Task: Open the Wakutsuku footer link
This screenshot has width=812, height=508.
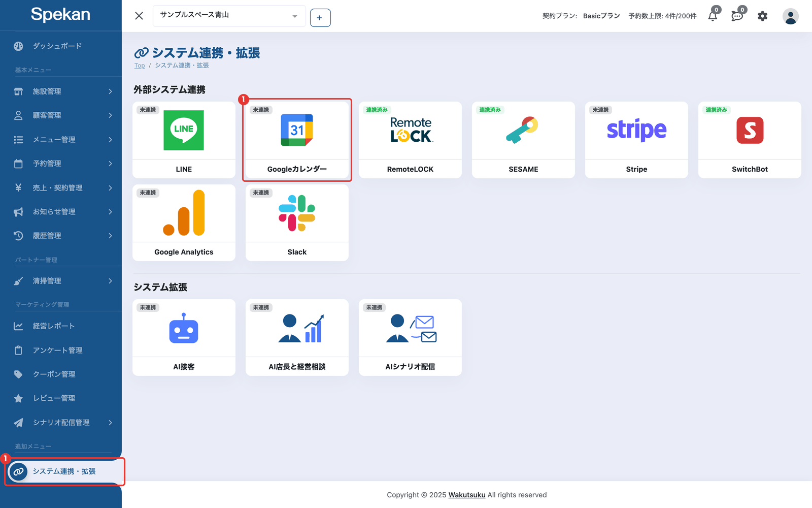Action: [x=467, y=495]
